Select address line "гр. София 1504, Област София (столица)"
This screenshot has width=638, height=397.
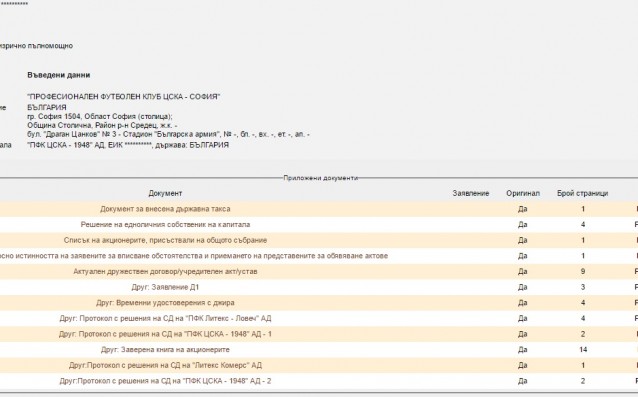tap(100, 116)
